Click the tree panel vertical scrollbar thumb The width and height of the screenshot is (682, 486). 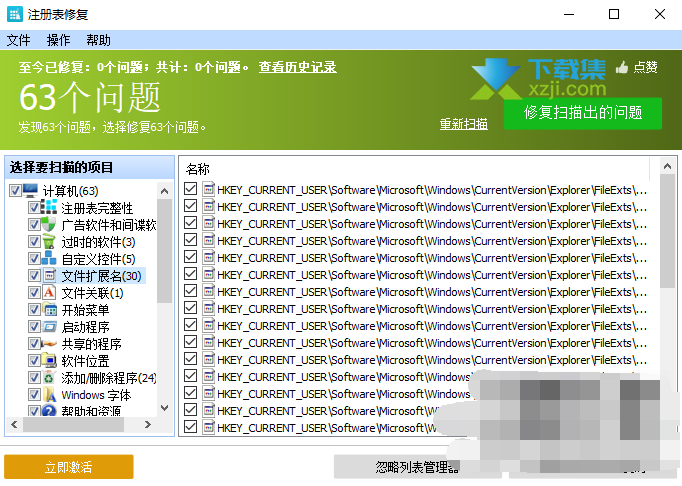pos(164,251)
